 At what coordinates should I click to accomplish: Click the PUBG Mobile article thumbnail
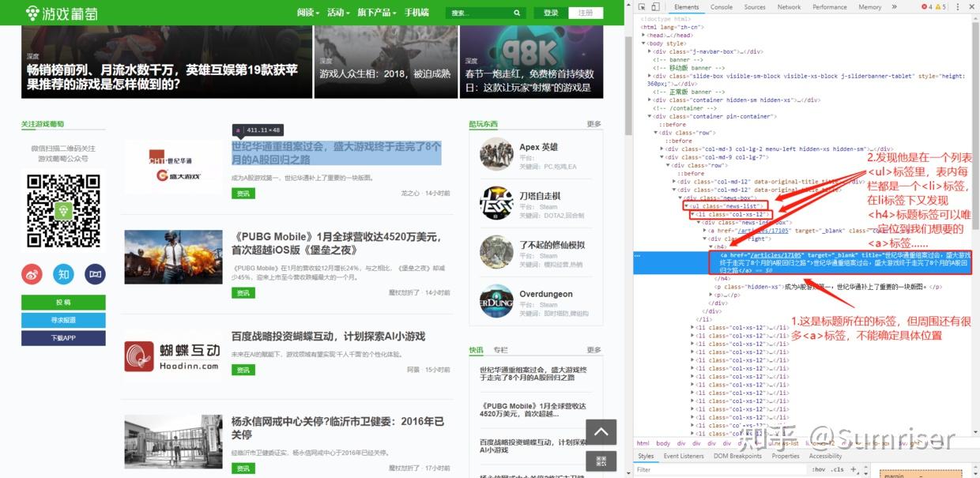(x=173, y=257)
